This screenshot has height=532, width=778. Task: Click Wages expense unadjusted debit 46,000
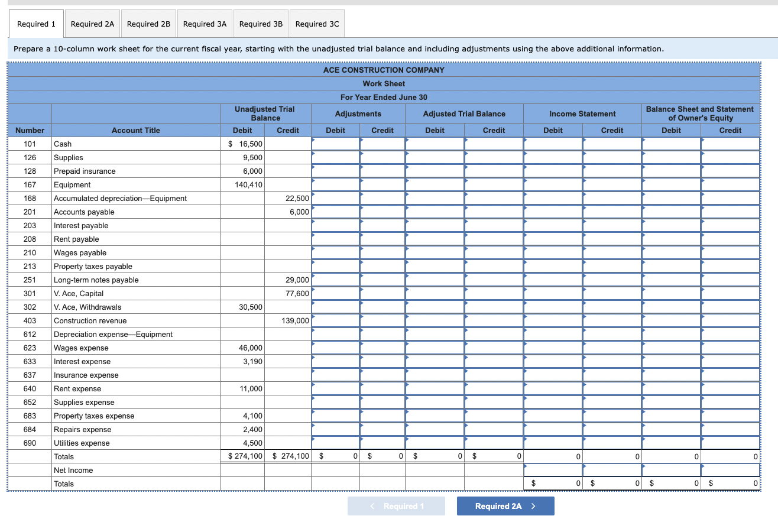251,348
